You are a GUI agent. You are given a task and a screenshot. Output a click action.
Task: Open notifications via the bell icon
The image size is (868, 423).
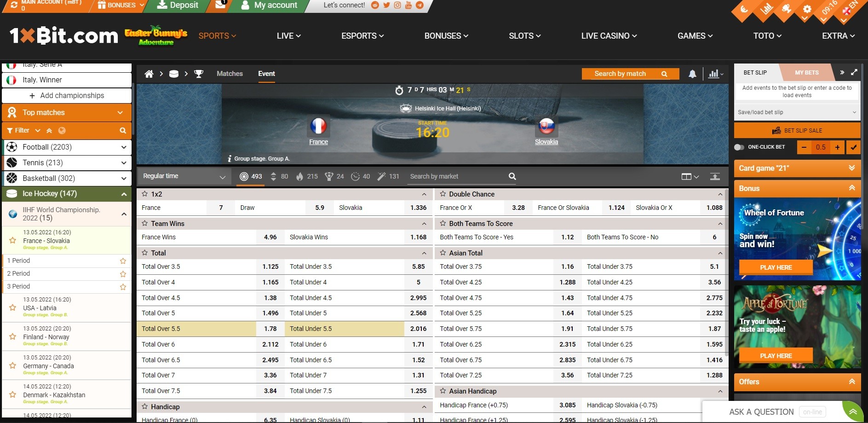click(x=693, y=74)
